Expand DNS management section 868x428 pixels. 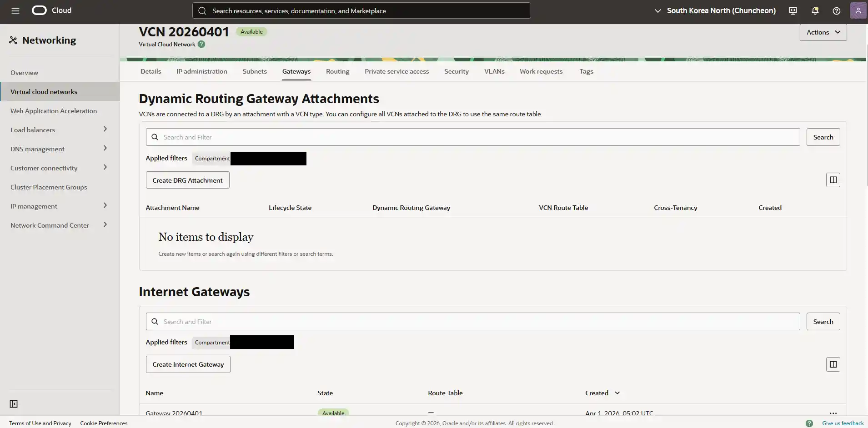click(x=105, y=149)
